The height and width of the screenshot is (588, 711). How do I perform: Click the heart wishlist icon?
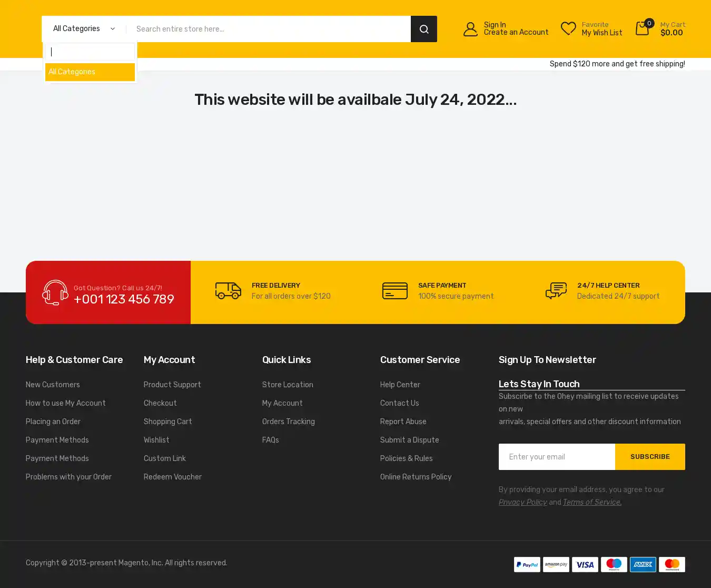(568, 28)
